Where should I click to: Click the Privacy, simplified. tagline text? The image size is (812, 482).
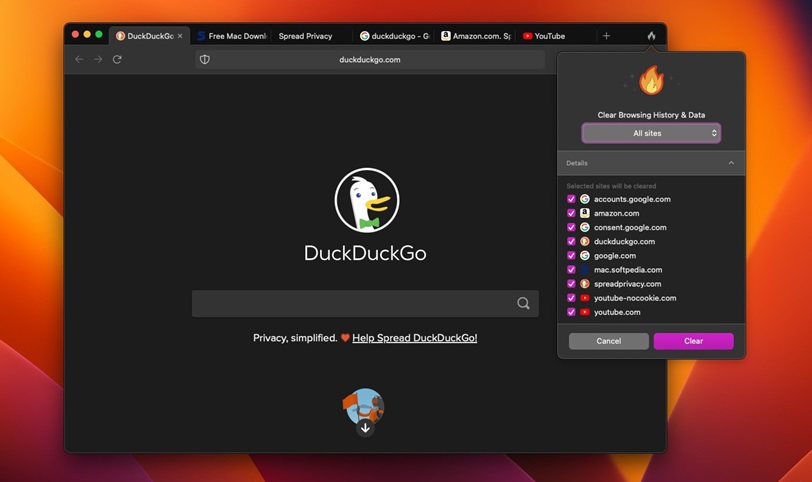(x=295, y=338)
